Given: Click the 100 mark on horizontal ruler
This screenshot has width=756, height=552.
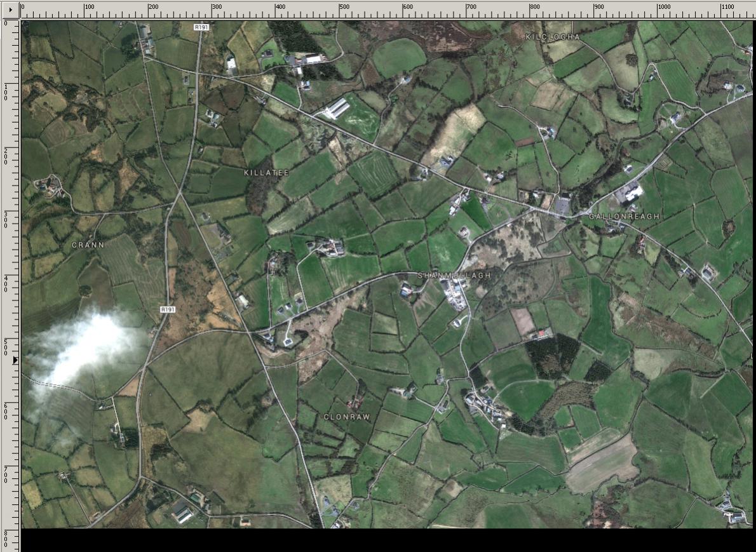Looking at the screenshot, I should click(x=89, y=8).
